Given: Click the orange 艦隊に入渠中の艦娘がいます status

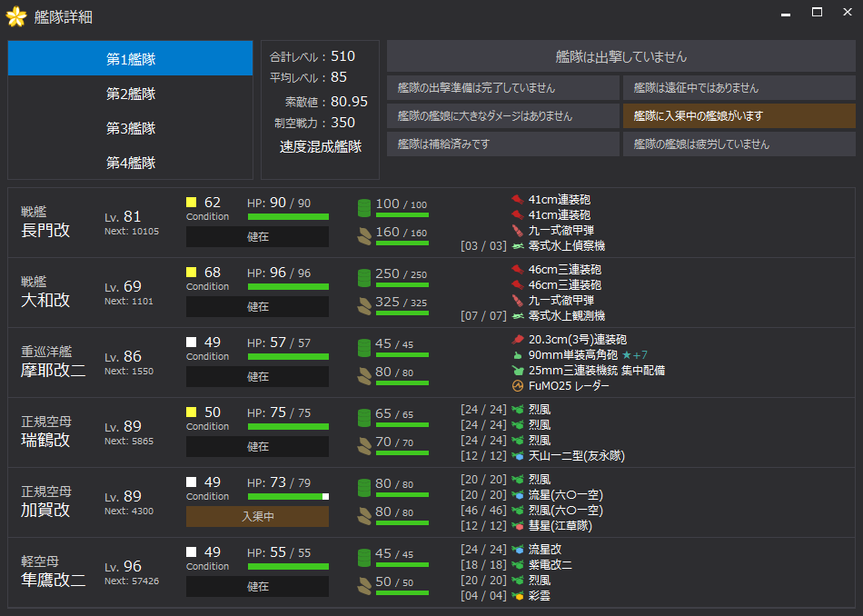Looking at the screenshot, I should (x=739, y=116).
